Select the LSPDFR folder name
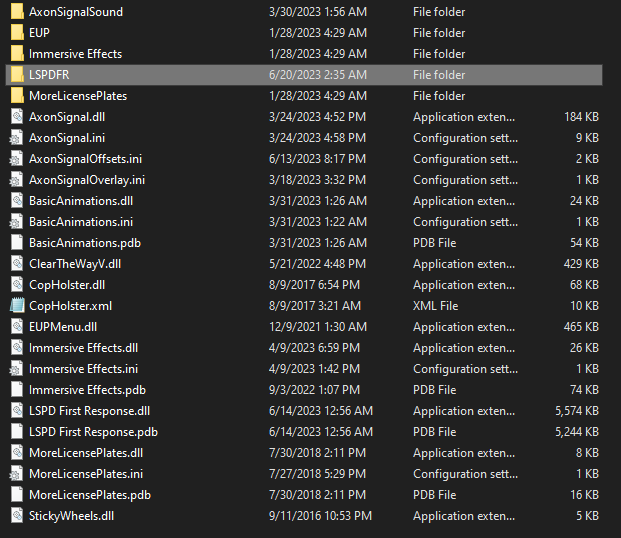 click(49, 75)
